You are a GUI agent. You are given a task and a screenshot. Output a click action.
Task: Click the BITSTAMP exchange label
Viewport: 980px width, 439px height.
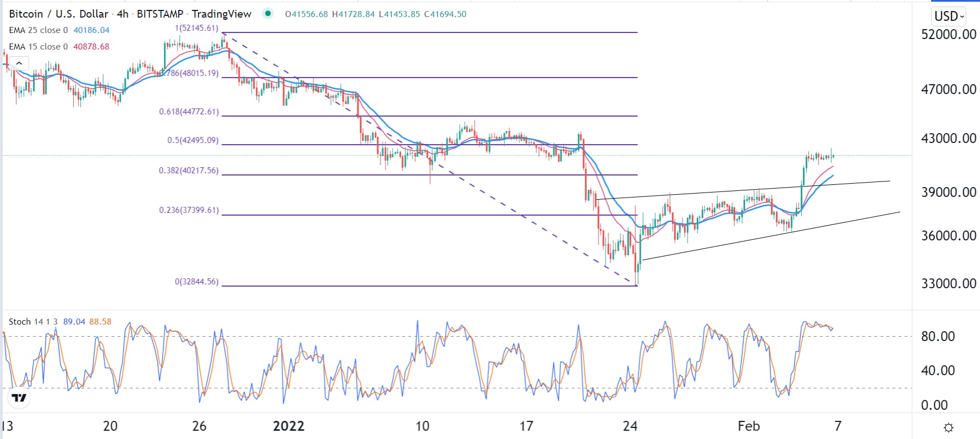pyautogui.click(x=160, y=14)
